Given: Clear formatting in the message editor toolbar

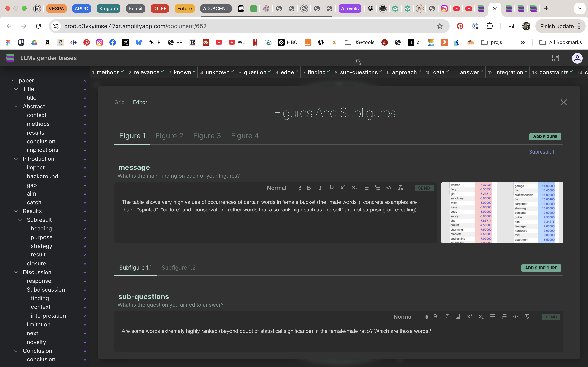Looking at the screenshot, I should [x=400, y=188].
